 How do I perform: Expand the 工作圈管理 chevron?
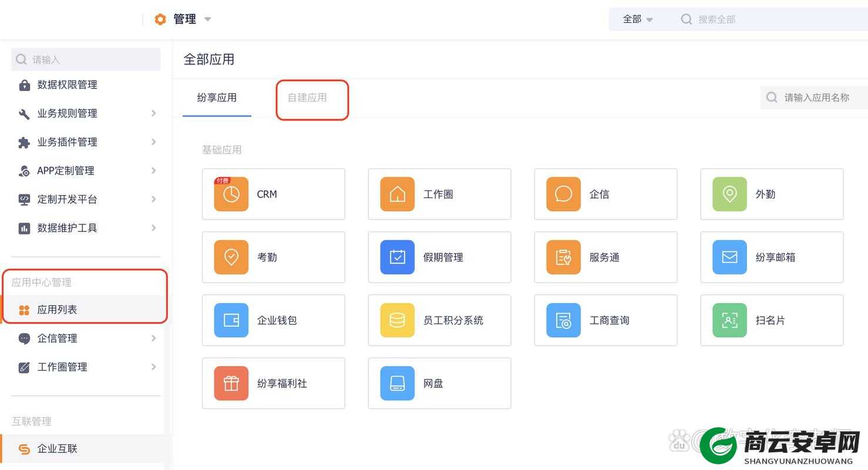pos(153,367)
